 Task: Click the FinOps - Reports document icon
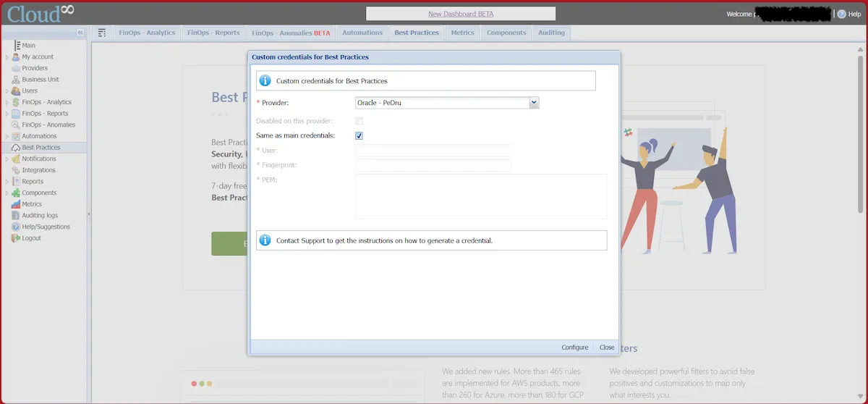point(16,114)
